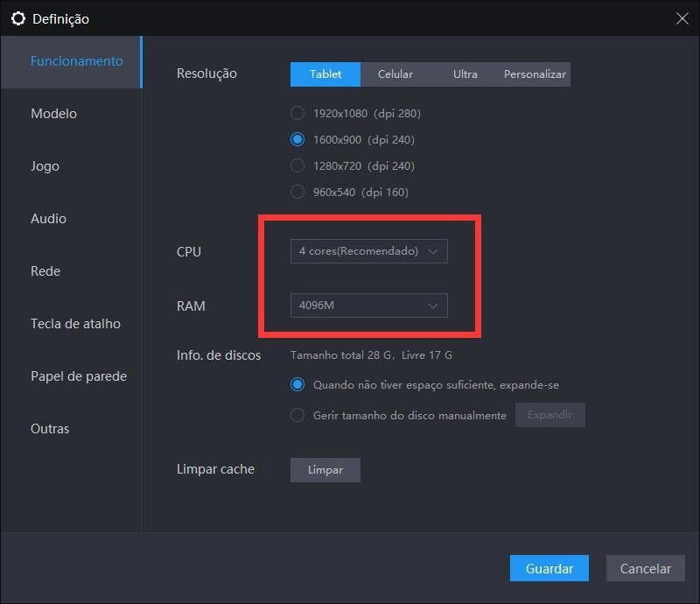The width and height of the screenshot is (700, 604).
Task: Open the CPU cores dropdown
Action: pos(368,251)
